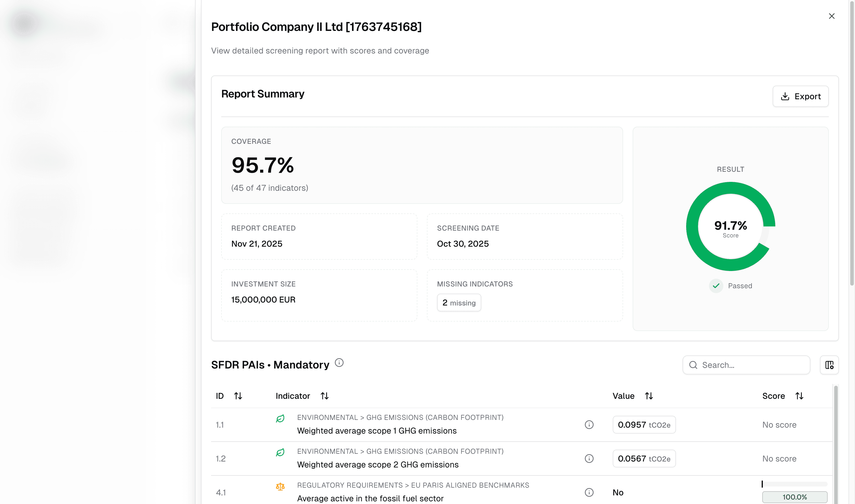This screenshot has width=855, height=504.
Task: Click the 91.7% score donut chart
Action: (x=730, y=226)
